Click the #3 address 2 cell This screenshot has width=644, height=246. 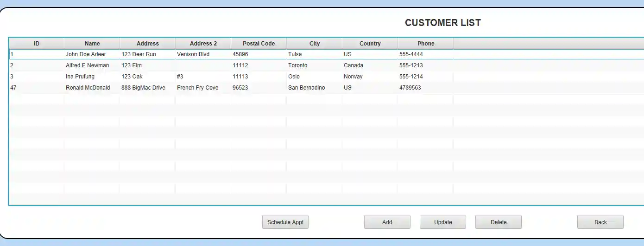point(203,77)
